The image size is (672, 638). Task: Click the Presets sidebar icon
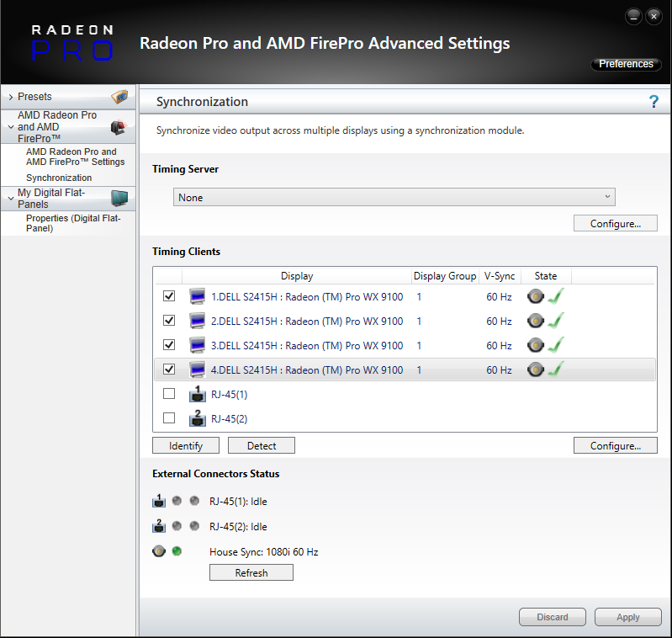tap(119, 97)
